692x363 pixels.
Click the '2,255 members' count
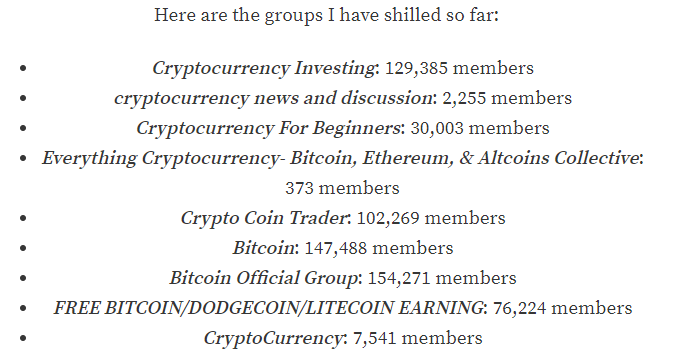point(507,98)
